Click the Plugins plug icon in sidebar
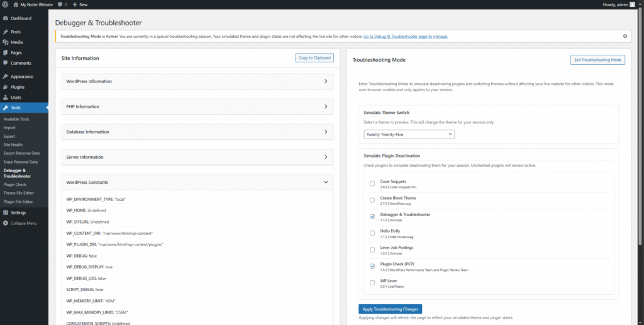The width and height of the screenshot is (644, 325). pyautogui.click(x=6, y=87)
